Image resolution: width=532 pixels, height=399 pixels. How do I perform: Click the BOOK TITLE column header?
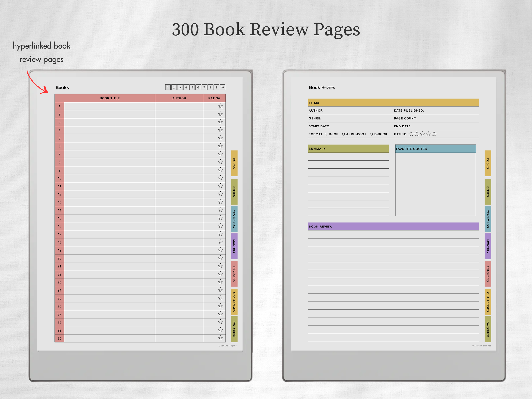point(110,98)
